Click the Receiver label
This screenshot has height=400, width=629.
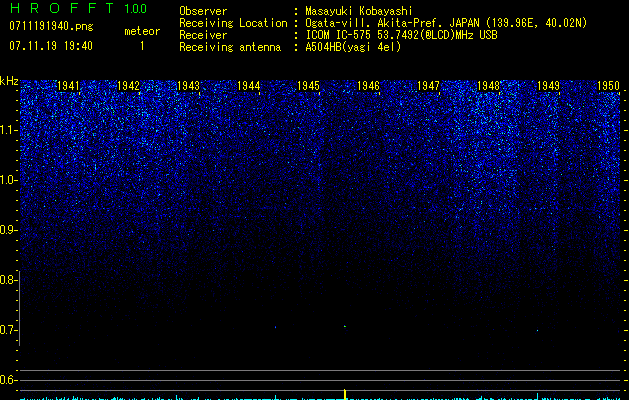tap(203, 35)
